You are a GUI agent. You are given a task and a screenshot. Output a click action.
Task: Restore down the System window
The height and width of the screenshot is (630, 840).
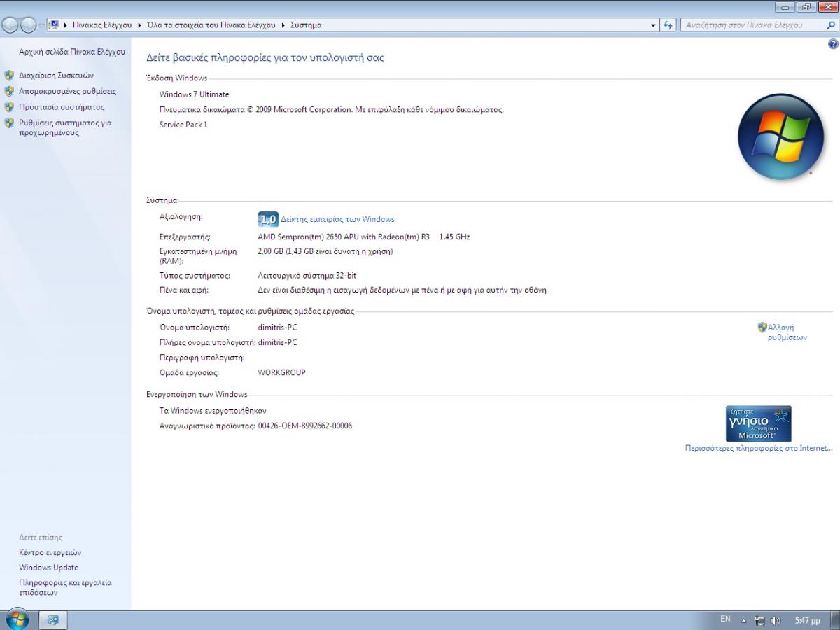806,6
